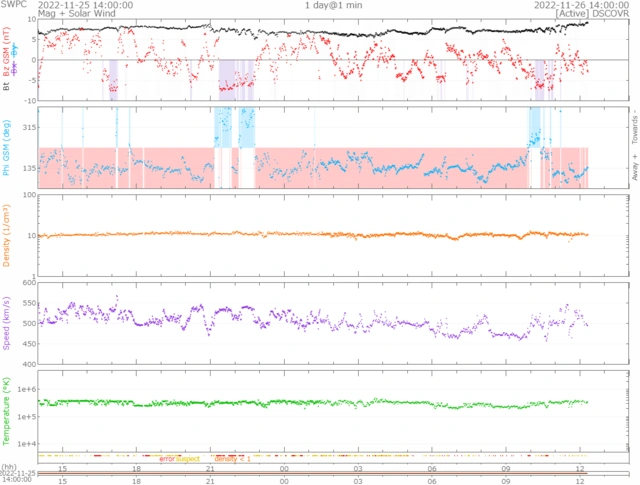Click the Away + sector label
The image size is (640, 485).
point(635,168)
